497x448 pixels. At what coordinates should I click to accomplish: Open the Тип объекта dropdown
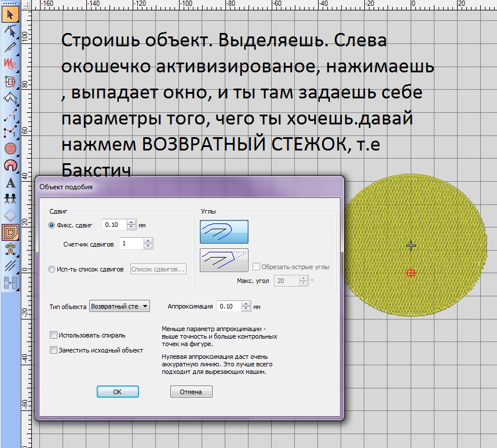pyautogui.click(x=120, y=306)
